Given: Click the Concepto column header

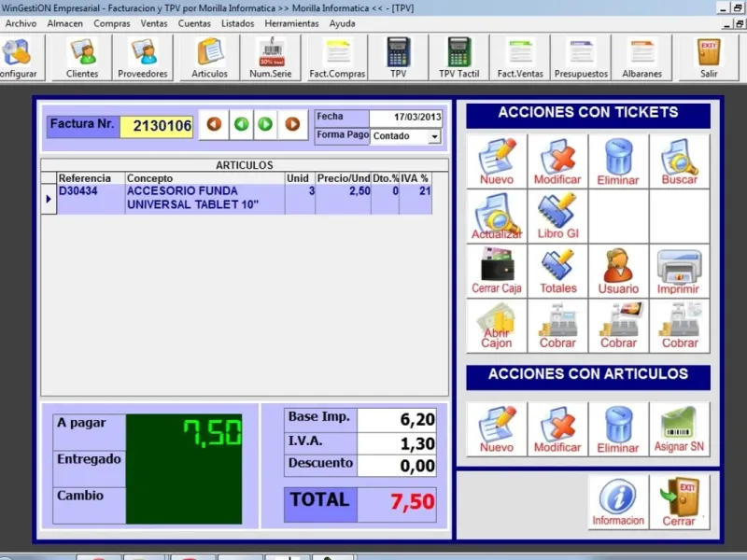Looking at the screenshot, I should coord(204,178).
